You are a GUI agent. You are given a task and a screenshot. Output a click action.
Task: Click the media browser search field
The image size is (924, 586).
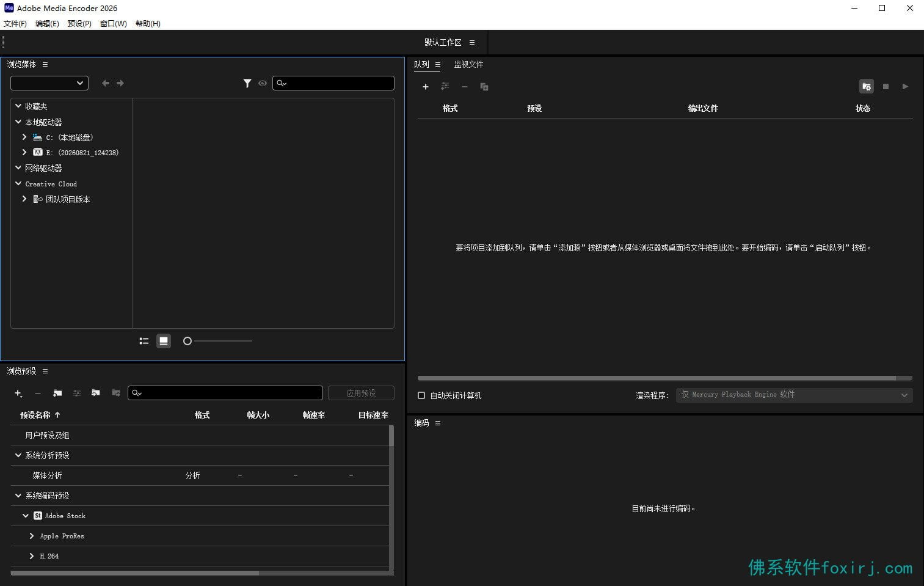point(333,83)
